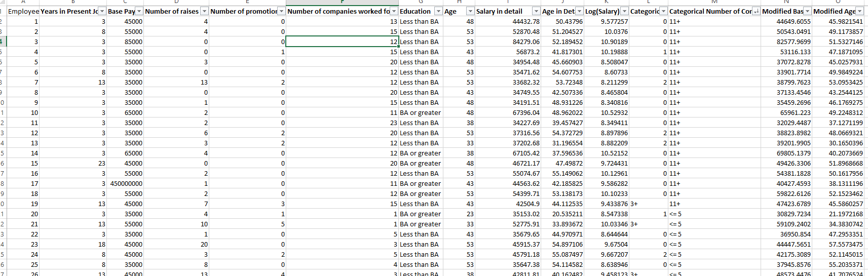Click the Salary in detail value 44432.78
Screen dimensions: 868x276
point(508,21)
